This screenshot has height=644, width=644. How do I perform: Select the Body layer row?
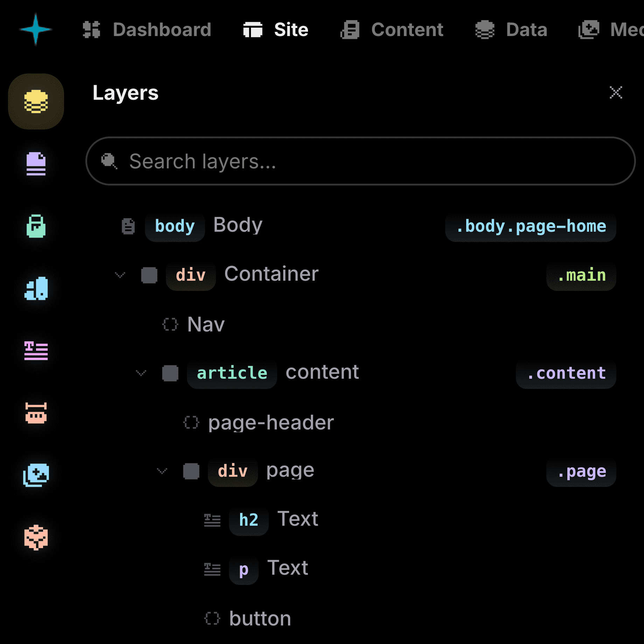point(360,226)
